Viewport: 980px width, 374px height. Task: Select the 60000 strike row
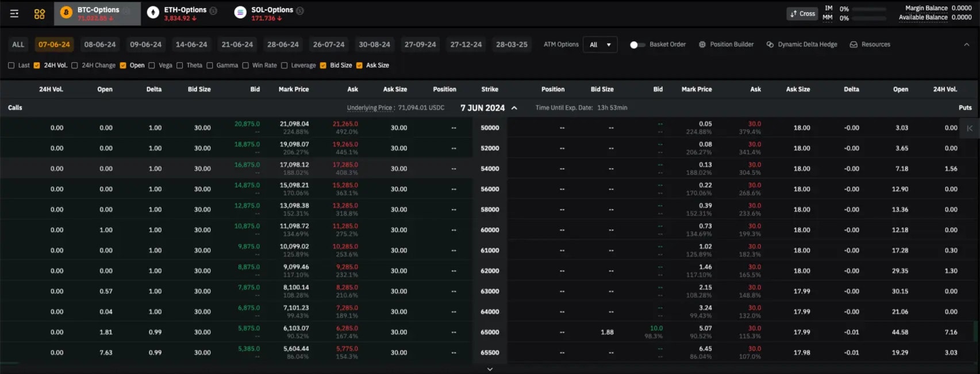(490, 230)
